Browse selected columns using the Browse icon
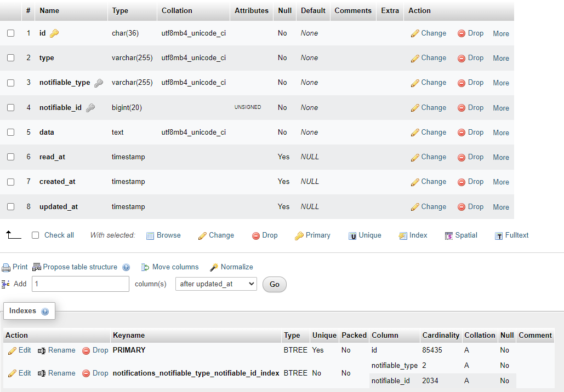 pos(163,235)
